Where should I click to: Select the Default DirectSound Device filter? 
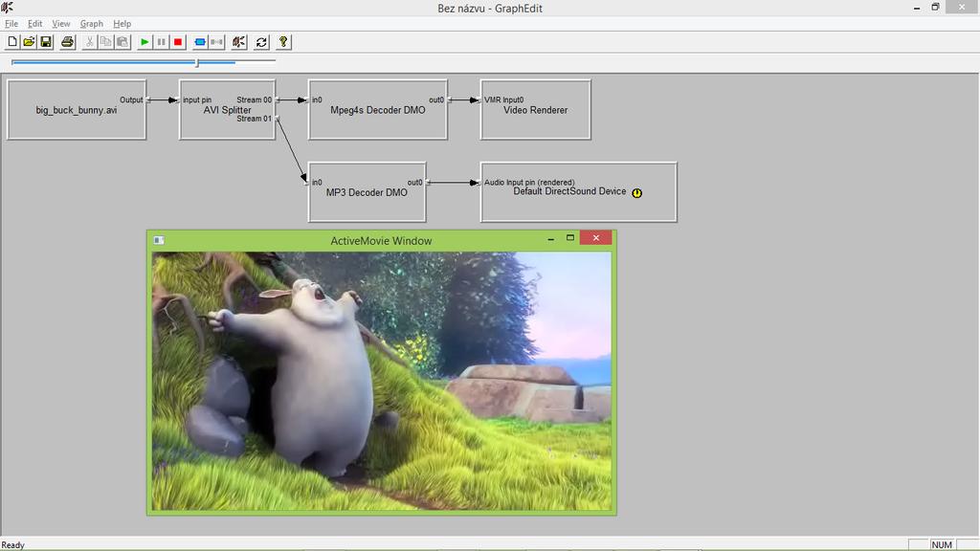(578, 192)
